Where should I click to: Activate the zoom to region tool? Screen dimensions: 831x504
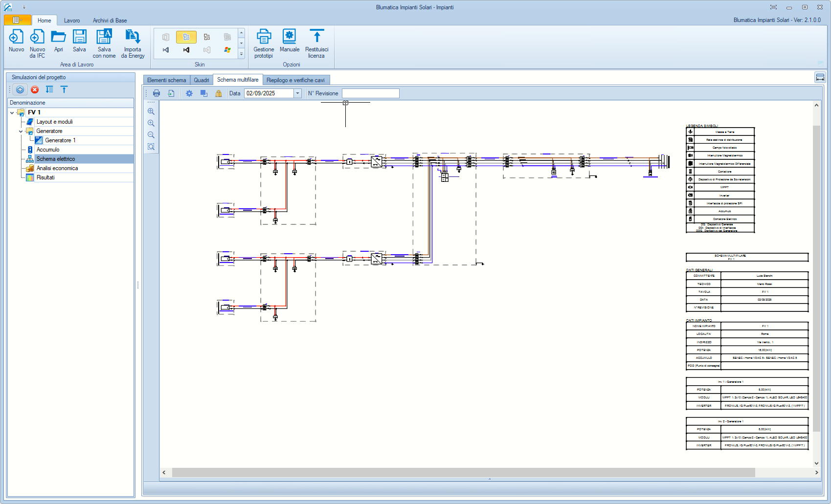coord(151,146)
